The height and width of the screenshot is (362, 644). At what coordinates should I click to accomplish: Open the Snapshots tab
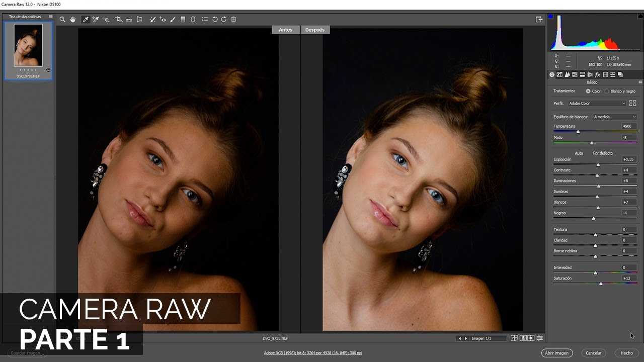point(620,74)
